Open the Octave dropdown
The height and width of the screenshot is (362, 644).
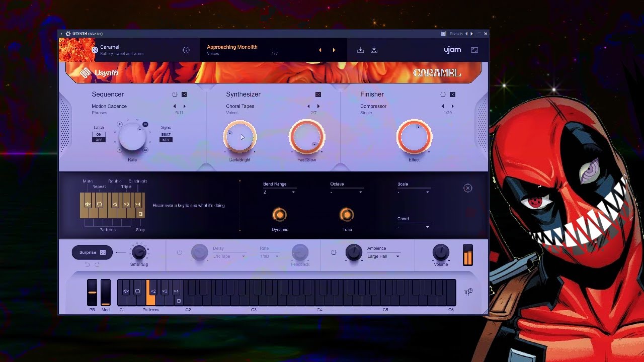point(346,192)
